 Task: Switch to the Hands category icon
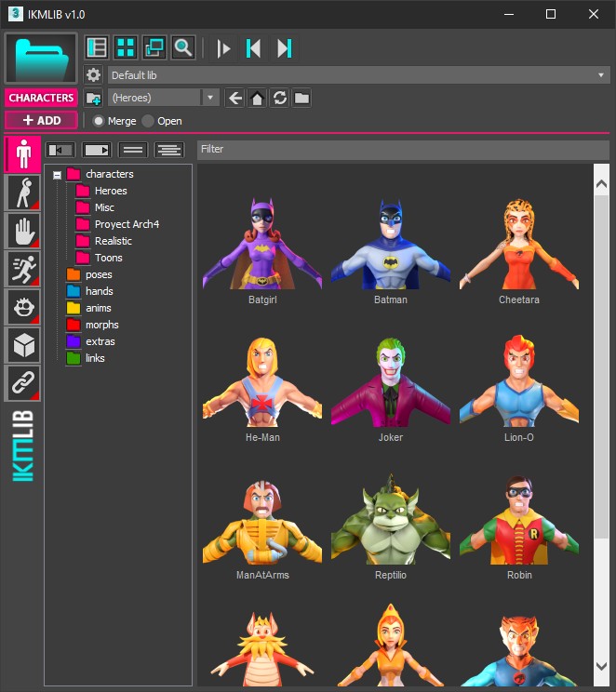point(22,231)
